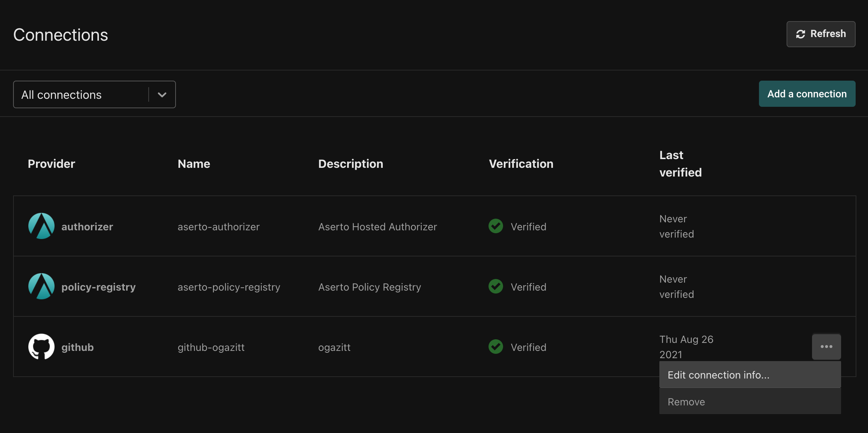
Task: Select the aserto-authorizer connection name
Action: [x=218, y=227]
